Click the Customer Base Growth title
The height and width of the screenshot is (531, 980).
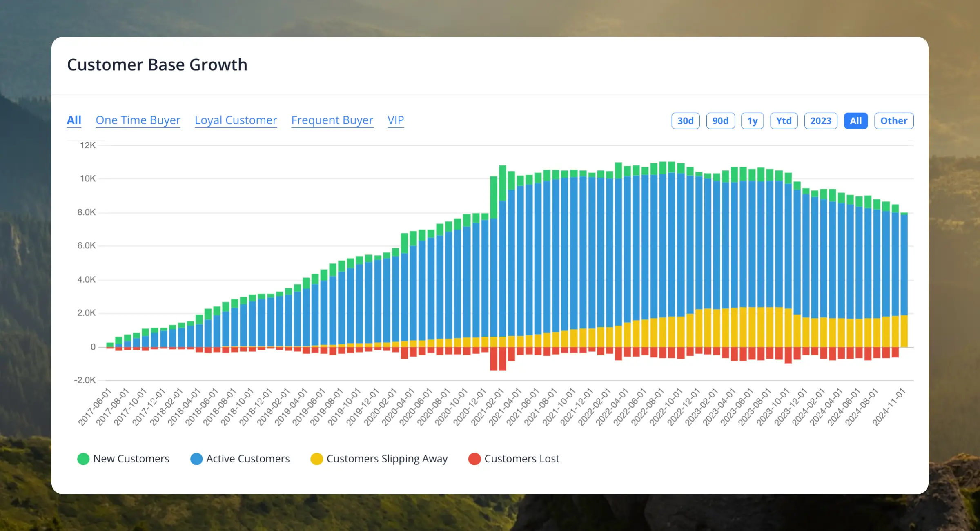coord(157,65)
